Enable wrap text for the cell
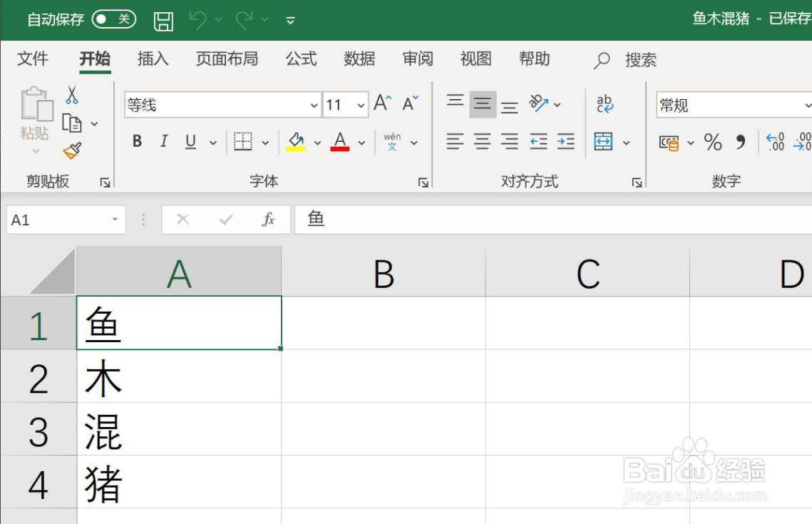This screenshot has height=524, width=812. (602, 104)
